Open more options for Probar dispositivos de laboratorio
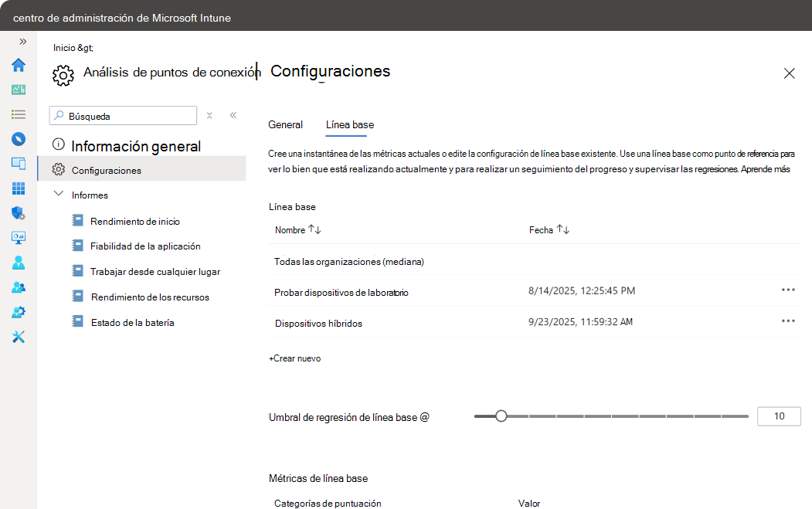812x509 pixels. pyautogui.click(x=788, y=290)
